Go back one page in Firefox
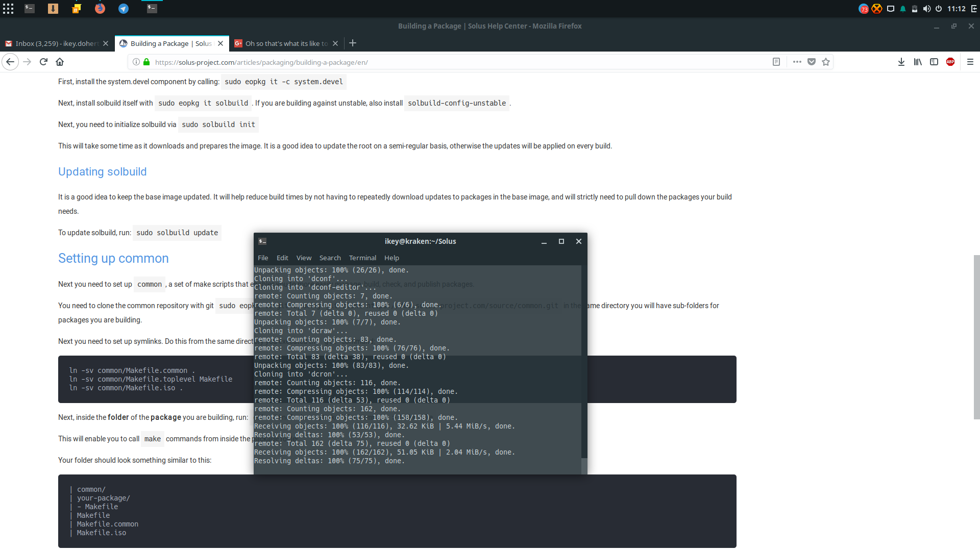 10,62
